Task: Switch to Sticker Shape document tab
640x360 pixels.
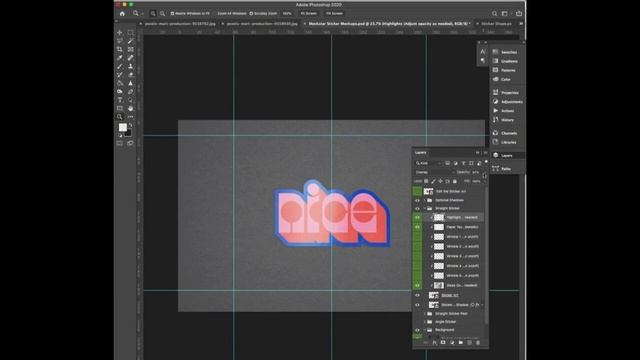Action: 496,24
